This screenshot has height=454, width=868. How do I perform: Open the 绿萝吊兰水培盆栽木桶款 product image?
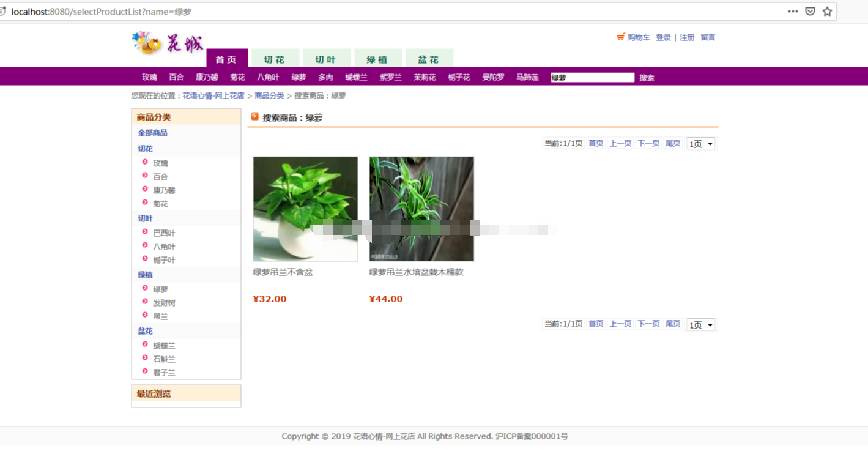(421, 209)
